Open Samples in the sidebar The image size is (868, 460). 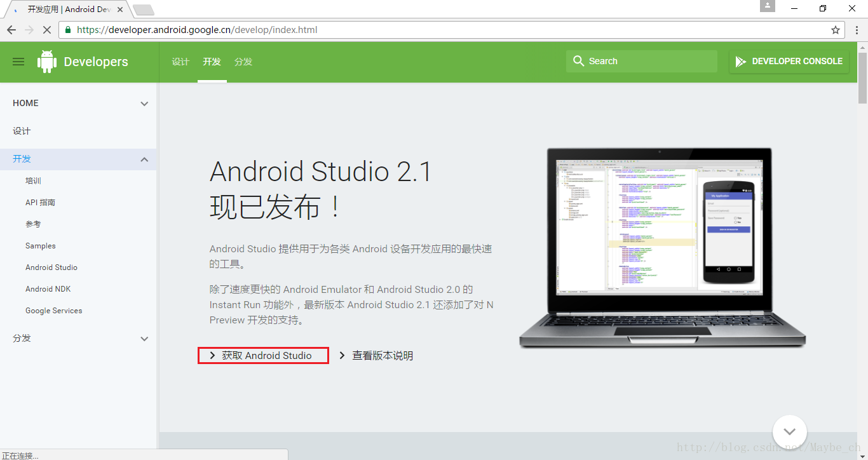[x=41, y=246]
